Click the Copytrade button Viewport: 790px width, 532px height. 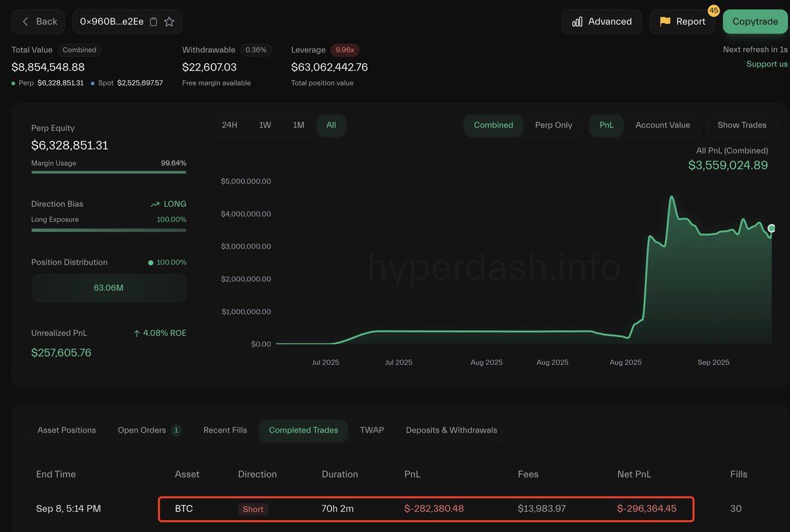point(755,22)
